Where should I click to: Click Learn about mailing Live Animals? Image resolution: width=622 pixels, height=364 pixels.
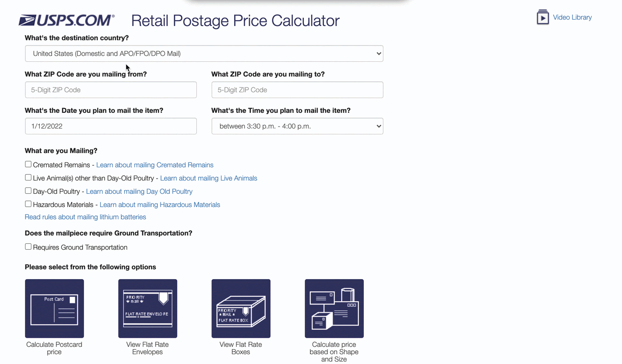[208, 178]
